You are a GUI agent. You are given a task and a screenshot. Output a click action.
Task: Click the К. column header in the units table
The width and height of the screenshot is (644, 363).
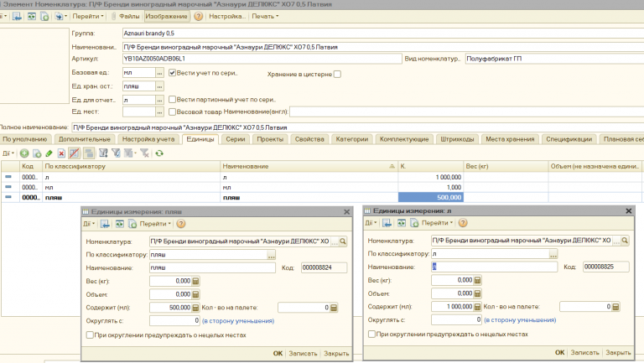tap(430, 166)
